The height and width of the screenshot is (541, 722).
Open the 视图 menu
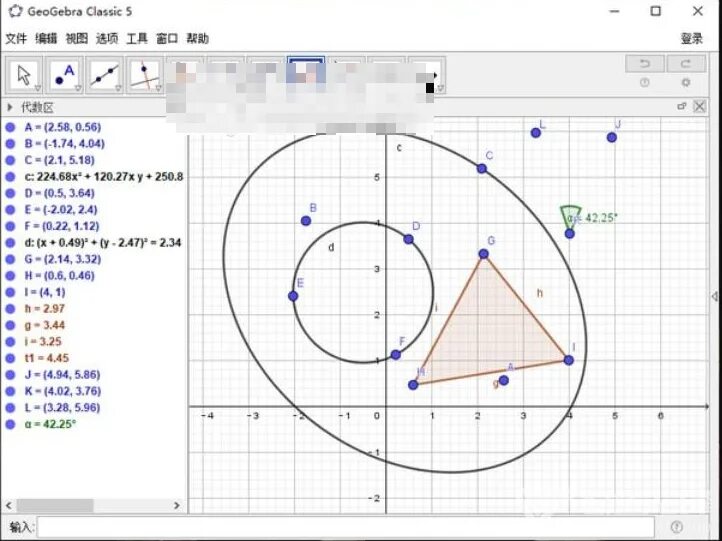click(x=76, y=39)
